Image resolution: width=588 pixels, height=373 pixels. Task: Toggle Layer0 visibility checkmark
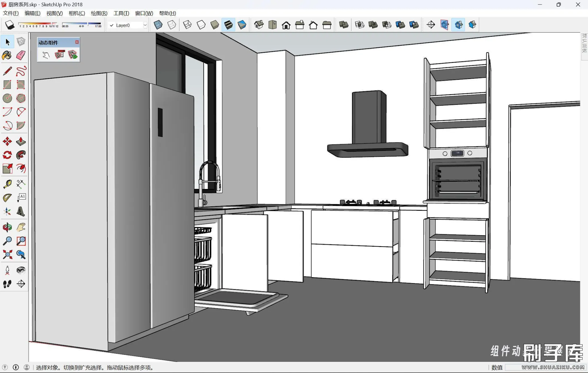click(112, 25)
